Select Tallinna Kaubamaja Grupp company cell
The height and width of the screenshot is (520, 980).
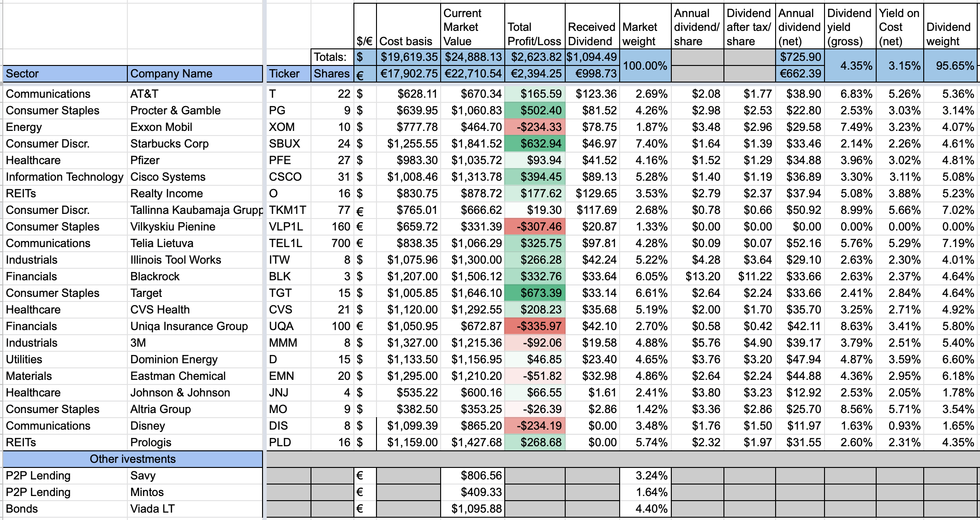point(195,210)
